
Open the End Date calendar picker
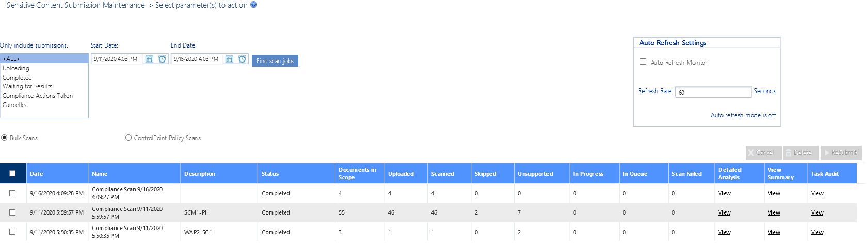229,59
